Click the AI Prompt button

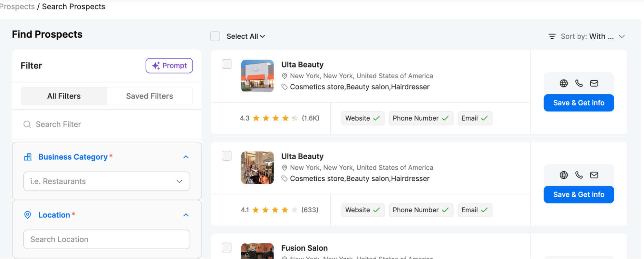169,66
